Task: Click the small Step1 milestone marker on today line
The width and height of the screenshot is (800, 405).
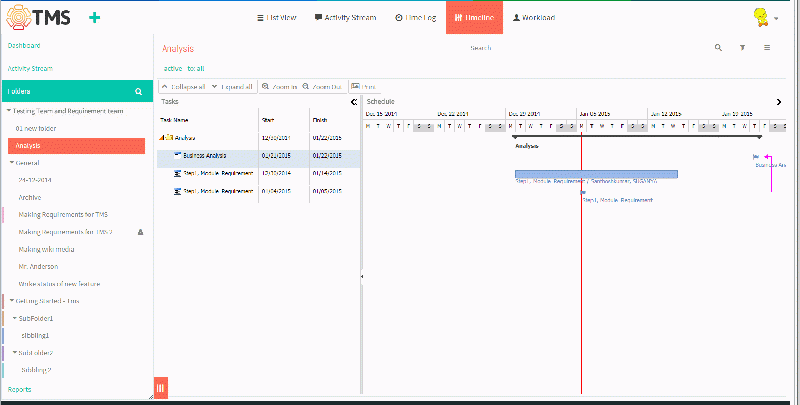Action: coord(583,192)
